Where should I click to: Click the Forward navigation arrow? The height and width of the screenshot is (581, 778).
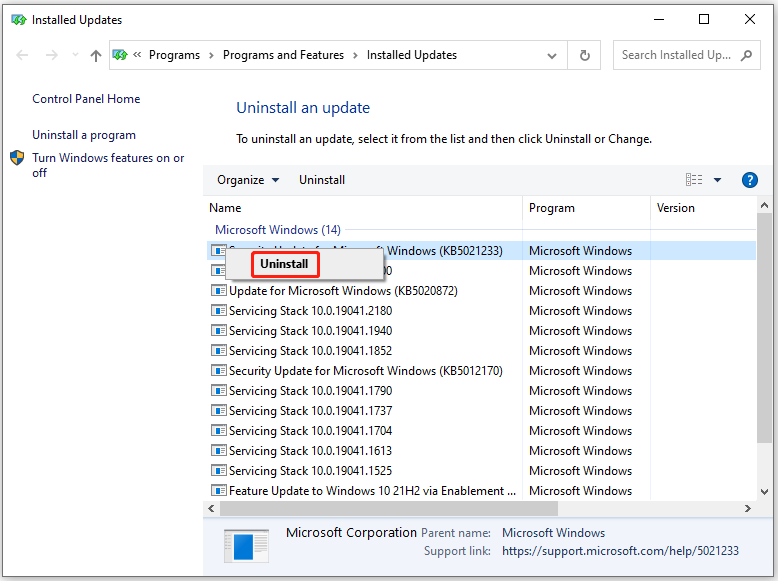[x=52, y=55]
